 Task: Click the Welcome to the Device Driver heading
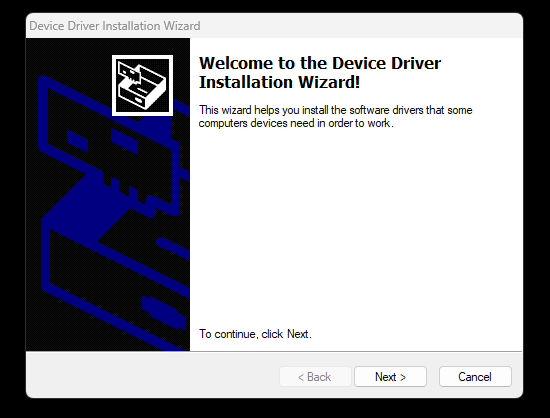[x=320, y=73]
